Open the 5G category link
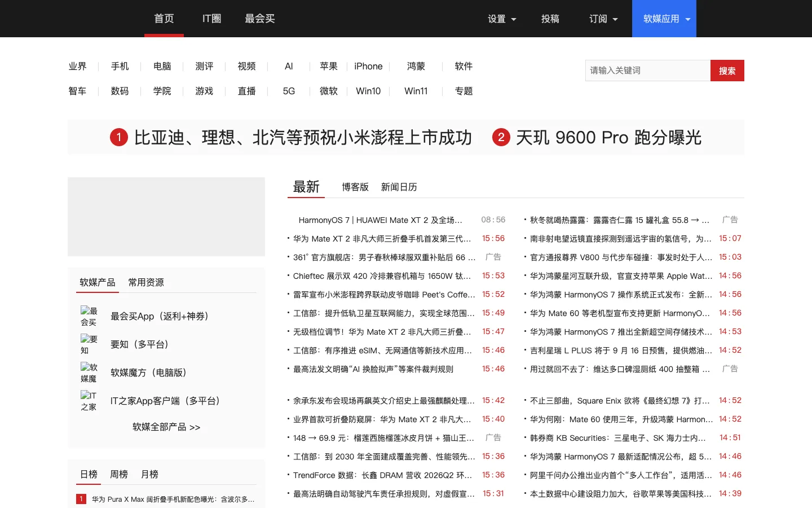This screenshot has width=812, height=508. coord(289,91)
